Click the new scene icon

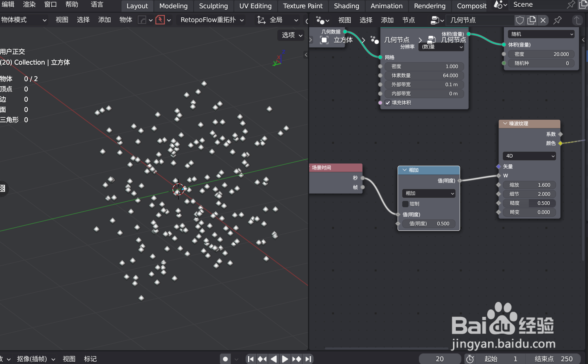tap(583, 5)
